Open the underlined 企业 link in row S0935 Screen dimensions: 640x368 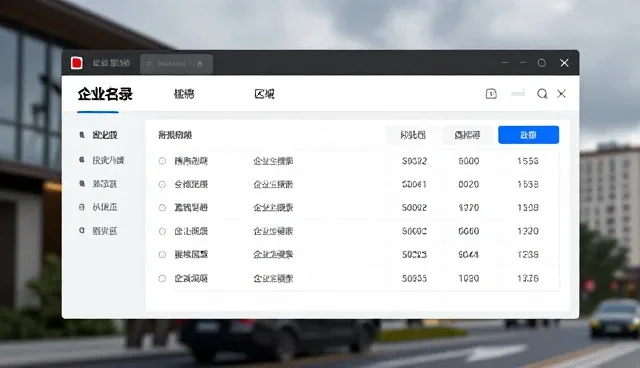point(273,279)
